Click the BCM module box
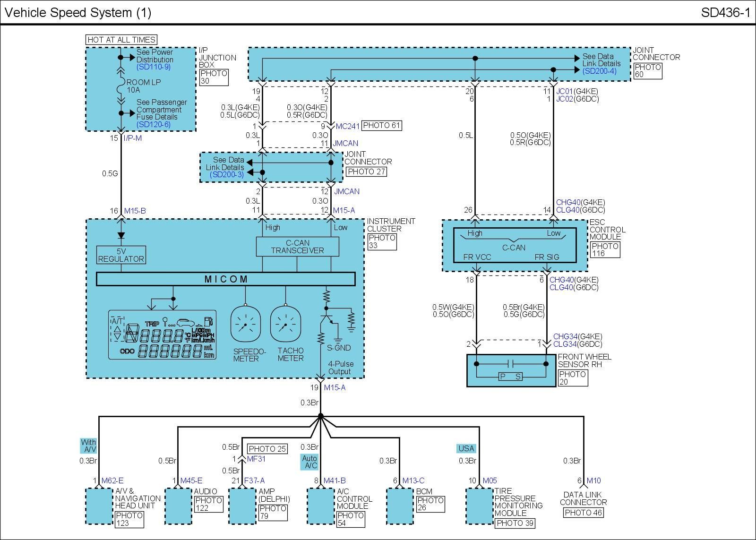This screenshot has width=756, height=540. pyautogui.click(x=399, y=506)
